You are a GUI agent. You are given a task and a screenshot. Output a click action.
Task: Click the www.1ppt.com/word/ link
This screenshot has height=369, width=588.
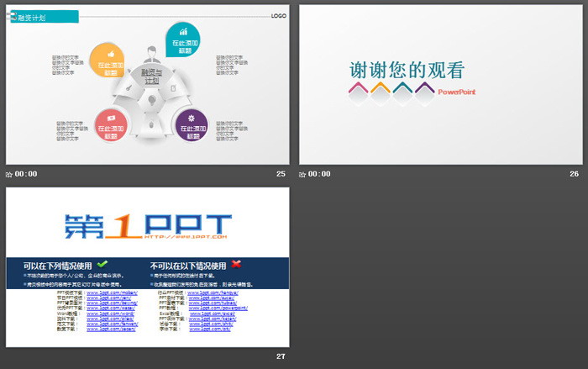click(110, 314)
